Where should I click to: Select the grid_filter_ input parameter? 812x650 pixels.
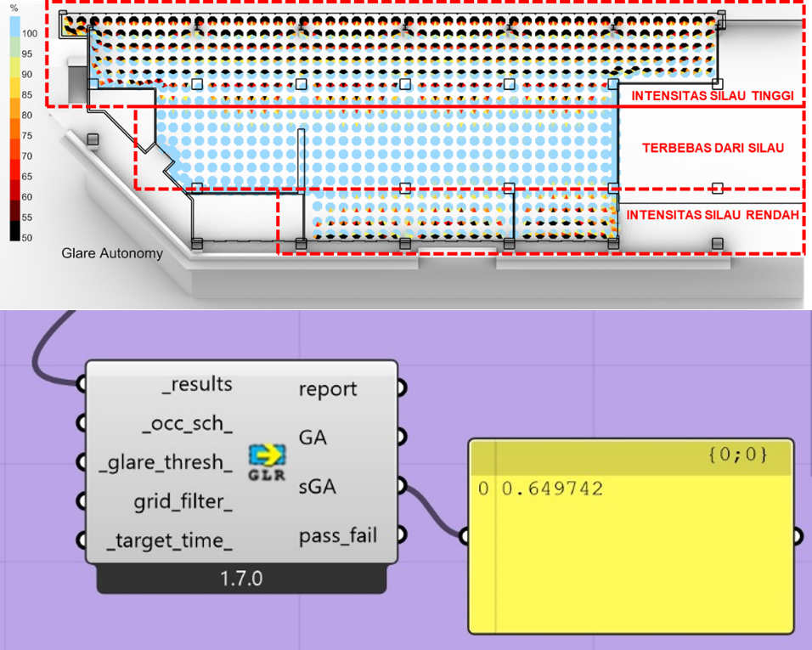tap(183, 501)
